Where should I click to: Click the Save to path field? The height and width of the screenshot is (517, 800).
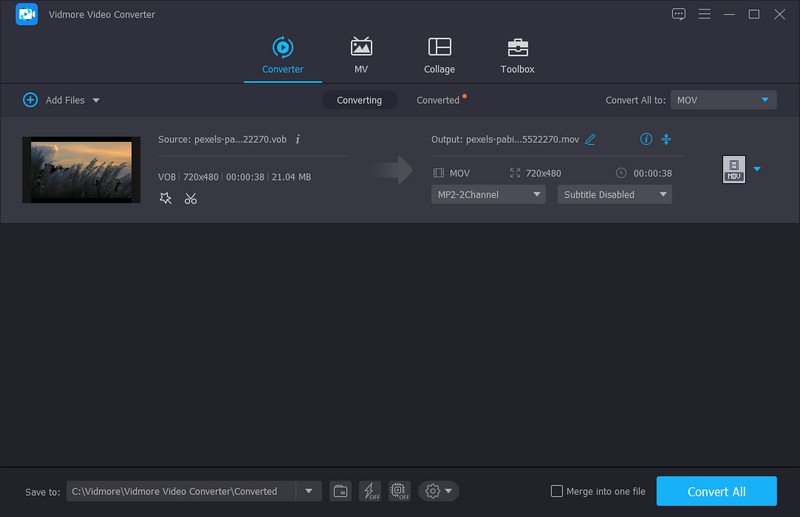(180, 491)
